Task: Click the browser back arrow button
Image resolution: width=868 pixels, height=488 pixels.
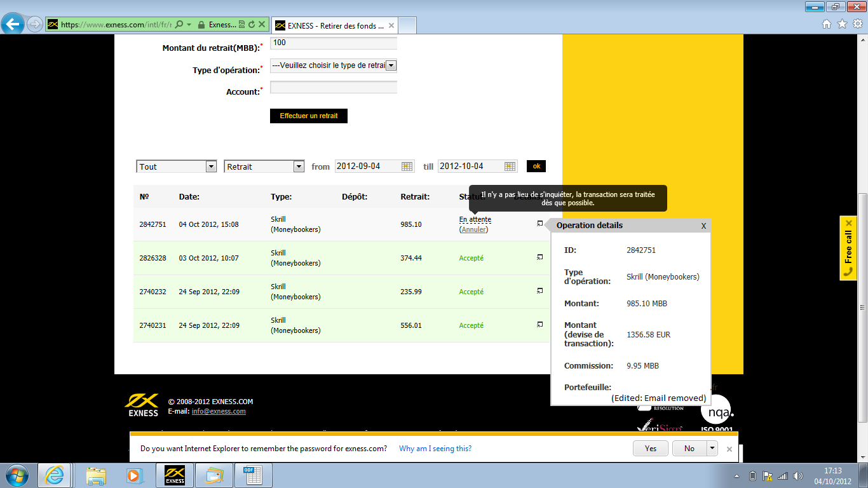Action: coord(13,25)
